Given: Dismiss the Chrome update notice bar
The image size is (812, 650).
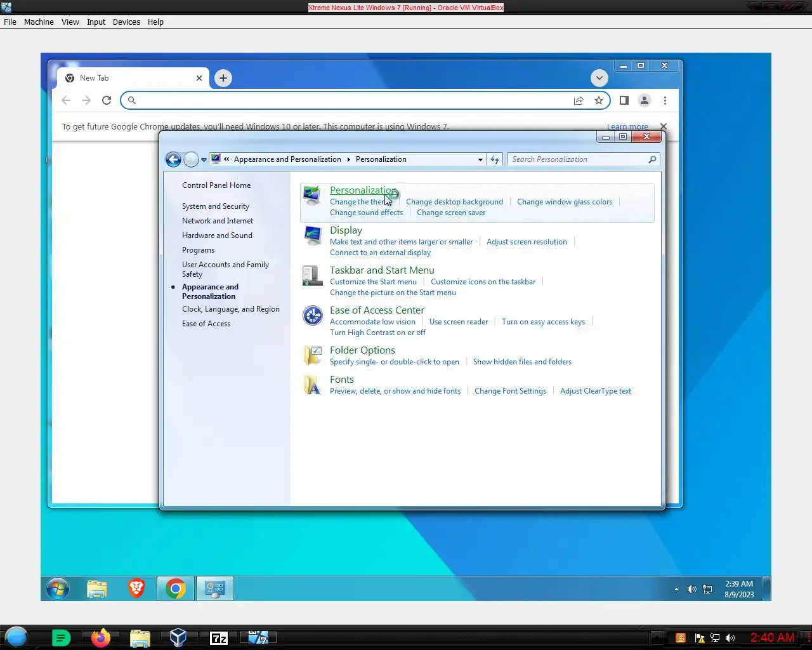Looking at the screenshot, I should (664, 126).
